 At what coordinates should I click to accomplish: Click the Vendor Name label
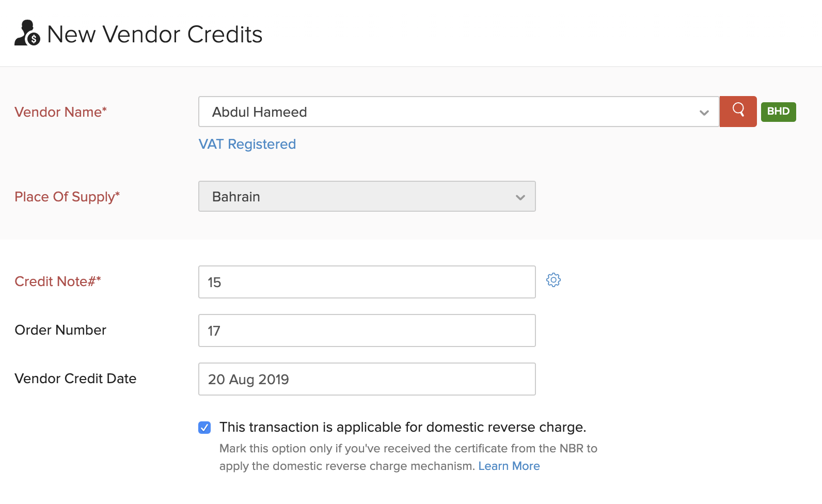pyautogui.click(x=60, y=112)
